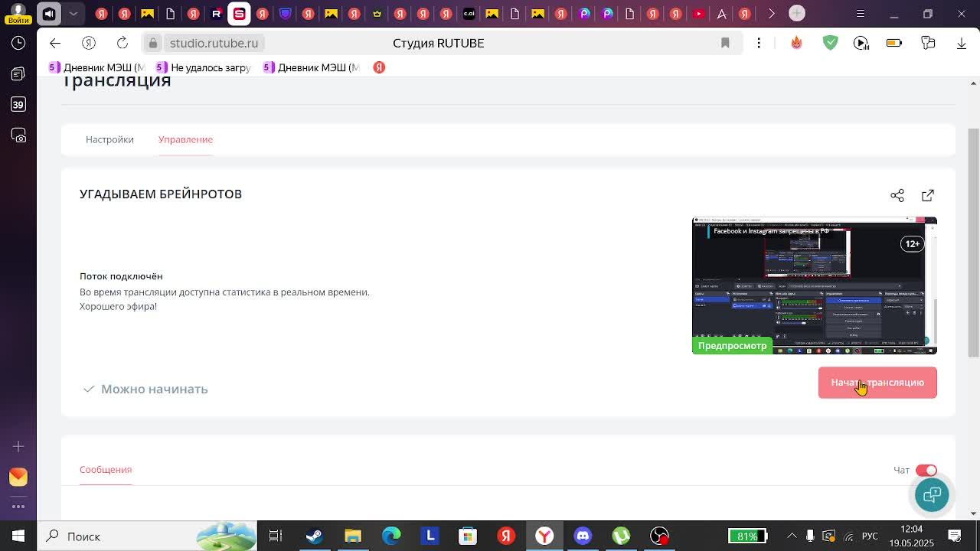The width and height of the screenshot is (980, 551).
Task: Switch to the c.ai tab
Action: pos(469,14)
